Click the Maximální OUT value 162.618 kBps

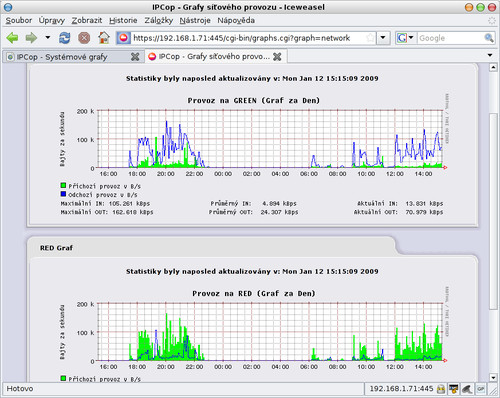(x=132, y=212)
